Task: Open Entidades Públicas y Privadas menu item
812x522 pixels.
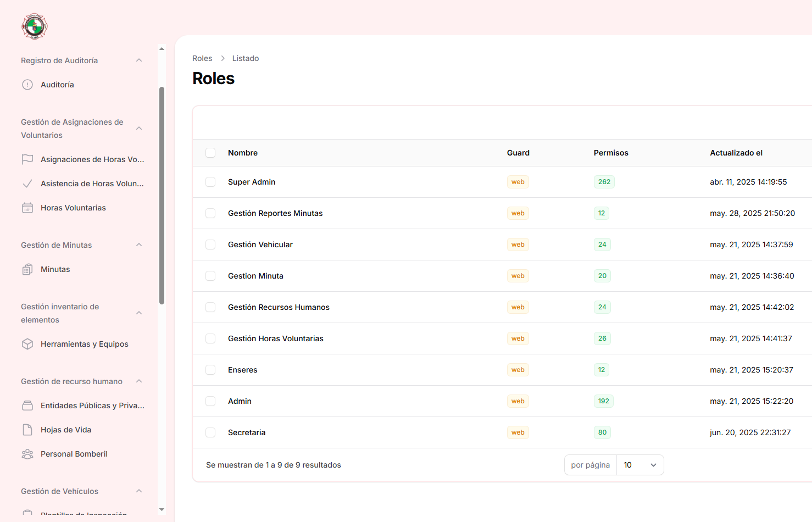Action: (92, 406)
